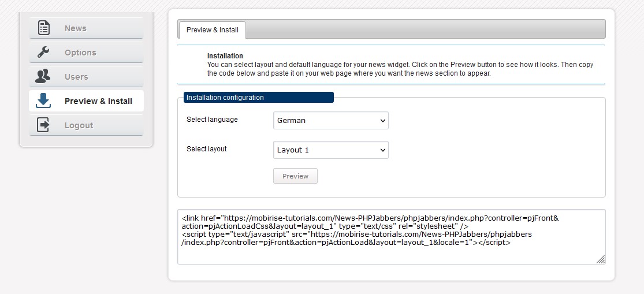Click the Users people icon
The height and width of the screenshot is (294, 644).
43,76
